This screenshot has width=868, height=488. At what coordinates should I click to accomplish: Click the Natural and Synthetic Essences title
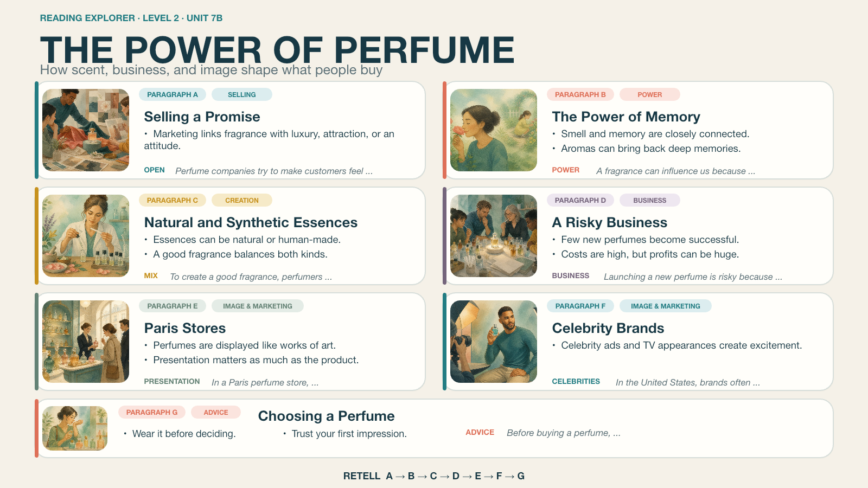tap(251, 222)
